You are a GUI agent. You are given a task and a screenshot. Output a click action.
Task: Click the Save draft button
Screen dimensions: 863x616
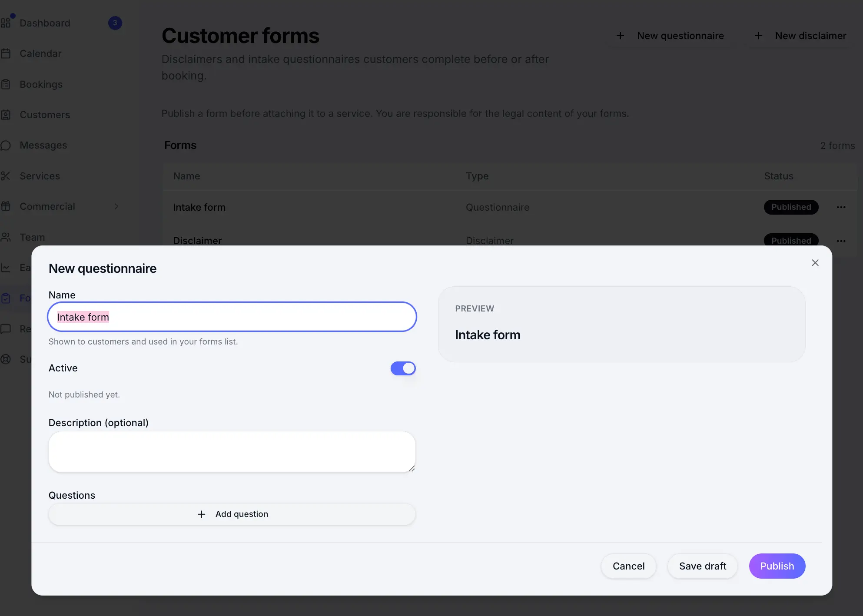click(x=703, y=566)
